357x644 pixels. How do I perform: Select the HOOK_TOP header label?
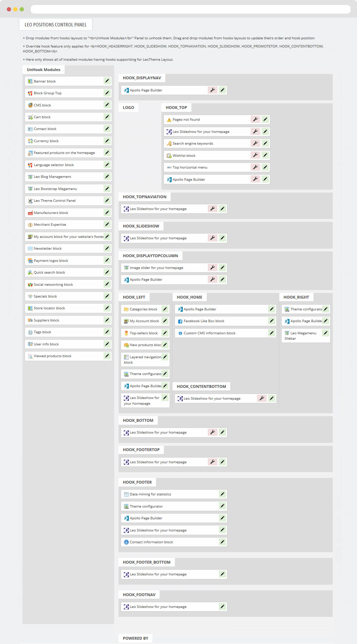pos(176,108)
